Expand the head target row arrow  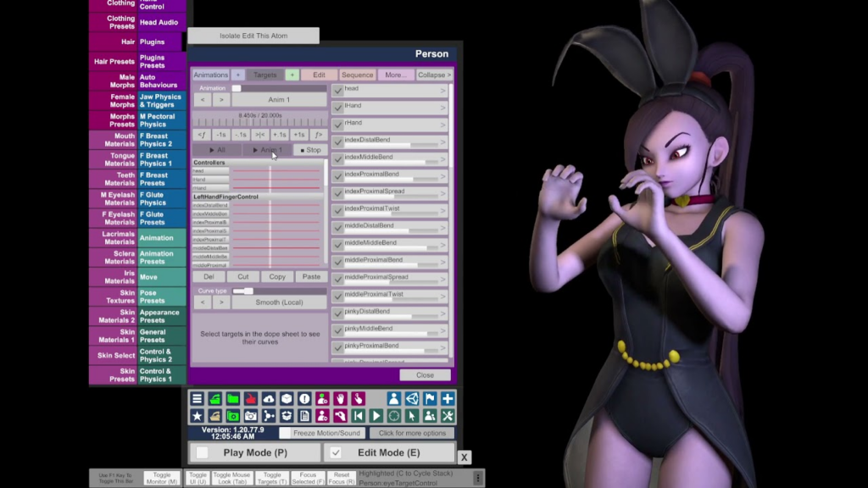pos(442,91)
